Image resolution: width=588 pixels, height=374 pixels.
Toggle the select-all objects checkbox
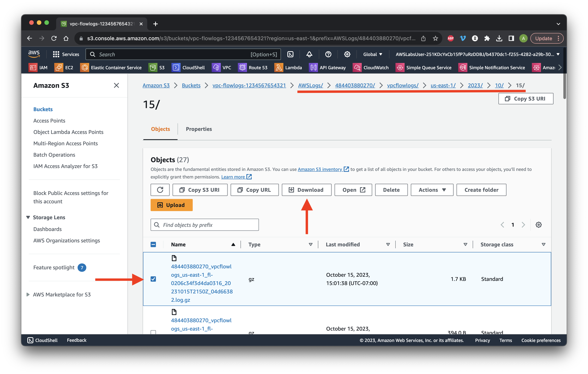pos(153,244)
